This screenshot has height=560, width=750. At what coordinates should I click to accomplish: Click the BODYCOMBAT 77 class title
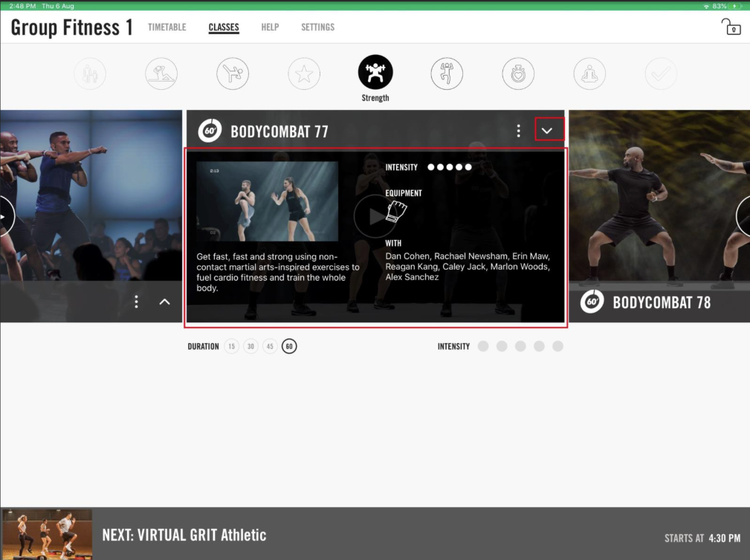coord(279,131)
